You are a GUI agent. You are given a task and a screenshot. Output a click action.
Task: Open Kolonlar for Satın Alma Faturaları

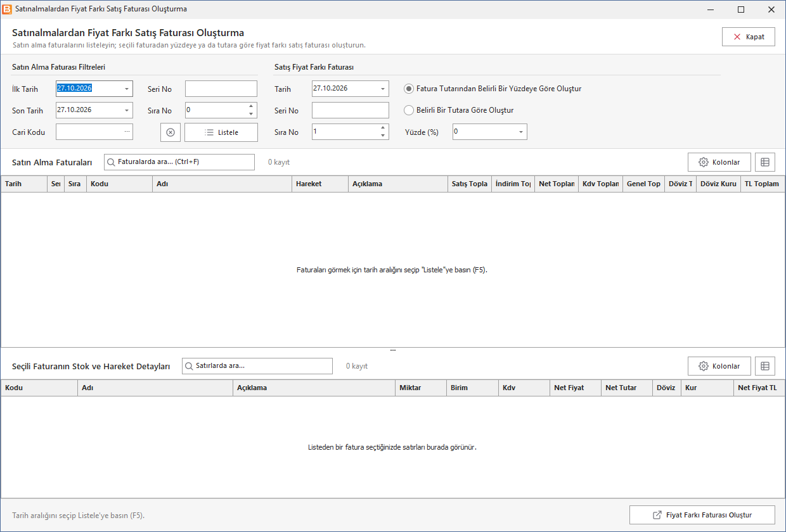719,162
